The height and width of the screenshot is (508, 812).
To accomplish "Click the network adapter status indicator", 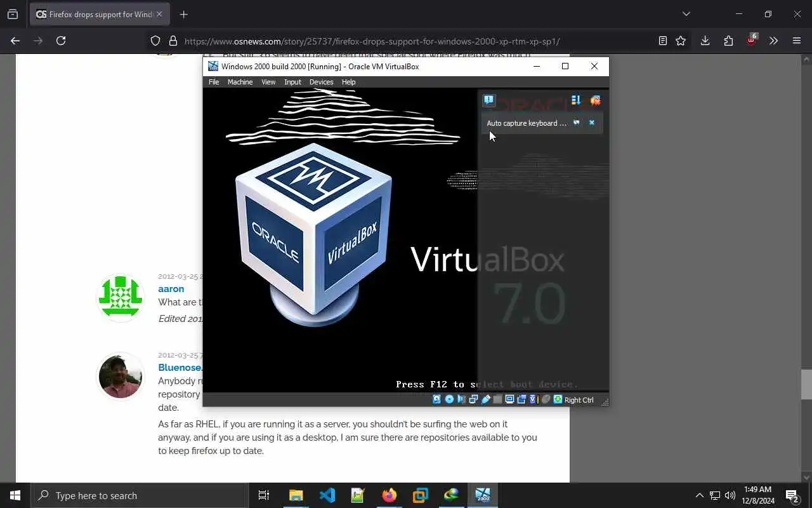I will [473, 399].
